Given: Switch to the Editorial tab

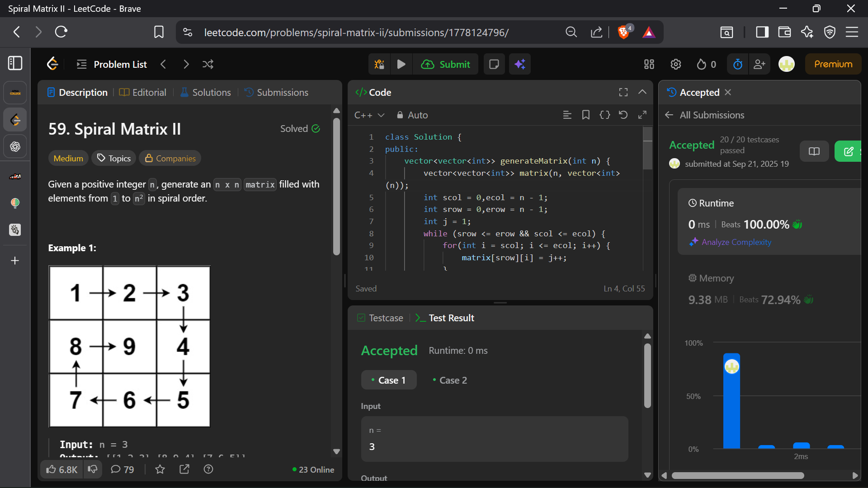Looking at the screenshot, I should [143, 92].
